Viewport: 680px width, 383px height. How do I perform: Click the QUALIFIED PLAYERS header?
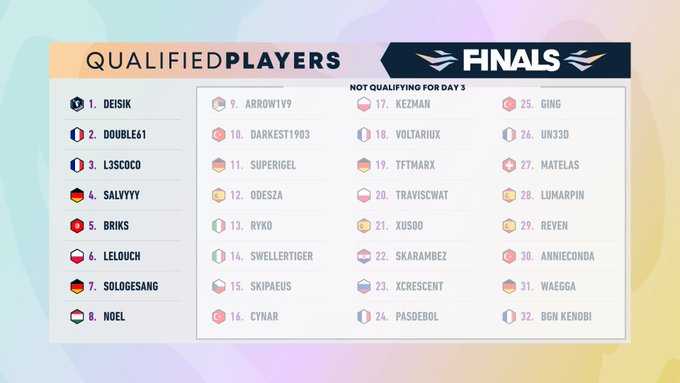pyautogui.click(x=213, y=61)
